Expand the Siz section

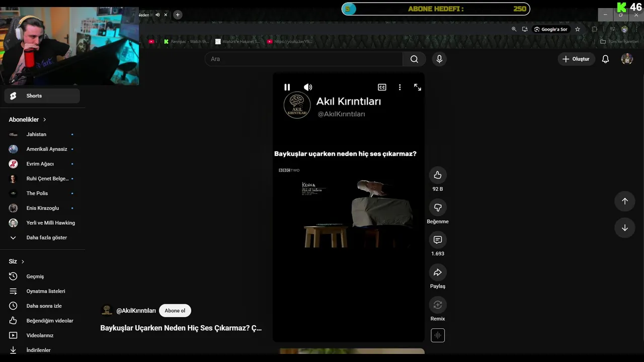[17, 261]
